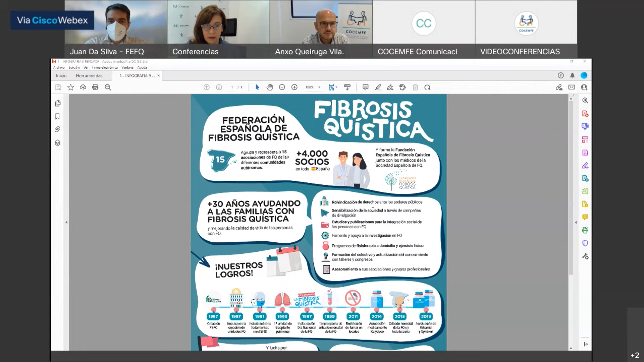The height and width of the screenshot is (362, 644).
Task: Click the share link icon top right
Action: (x=559, y=87)
